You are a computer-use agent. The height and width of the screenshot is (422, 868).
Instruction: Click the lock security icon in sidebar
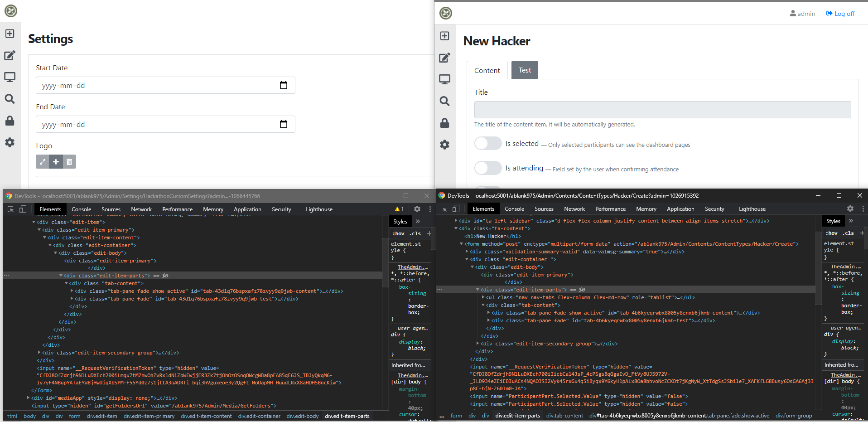(x=10, y=121)
